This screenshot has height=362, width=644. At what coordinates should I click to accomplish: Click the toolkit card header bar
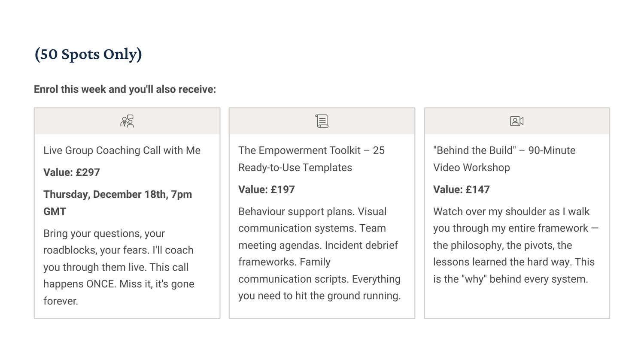tap(322, 121)
